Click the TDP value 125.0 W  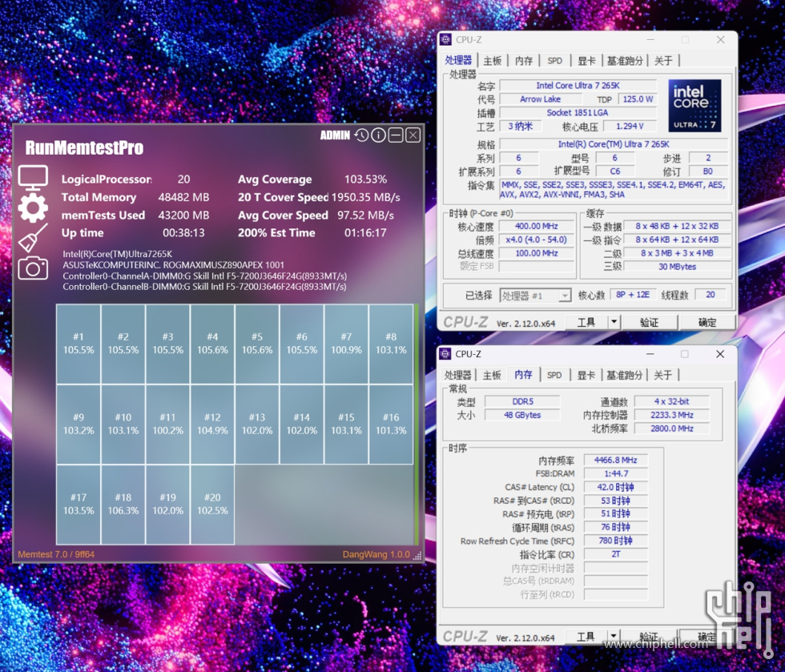pyautogui.click(x=638, y=99)
